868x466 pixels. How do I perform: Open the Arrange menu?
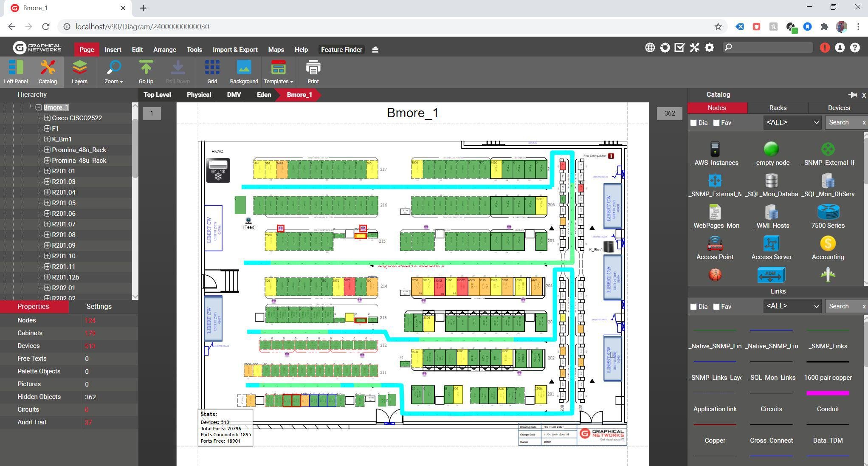click(165, 50)
